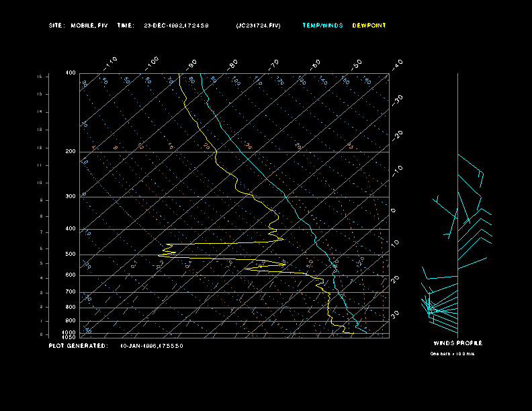Click the 8 tick on height scale
Screen dimensions: 532x411
41,216
